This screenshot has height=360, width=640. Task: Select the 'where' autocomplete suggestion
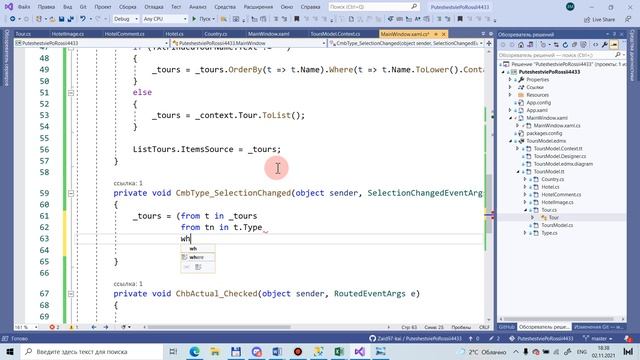pyautogui.click(x=198, y=258)
